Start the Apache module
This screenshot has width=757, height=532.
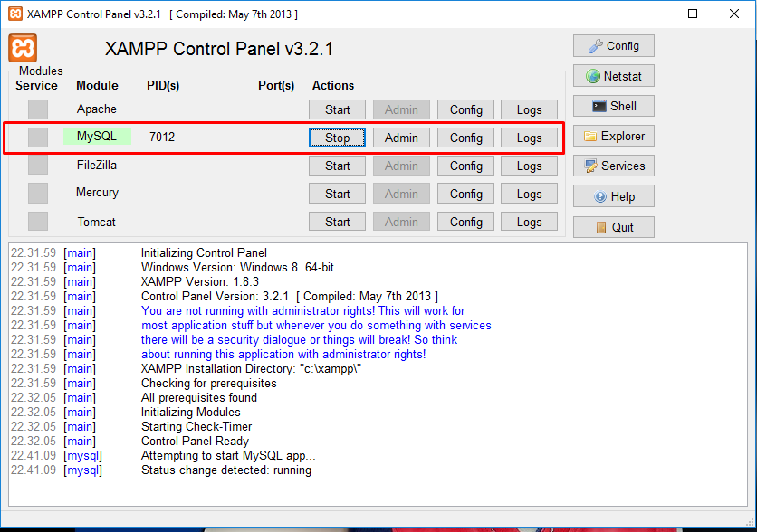337,109
